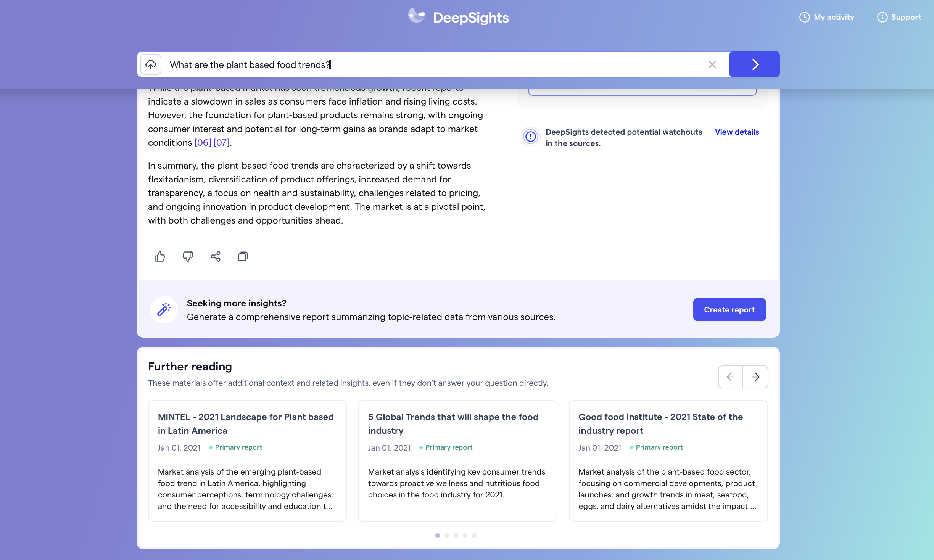Open citation reference [07]
Screen dimensions: 934x560
click(x=222, y=143)
